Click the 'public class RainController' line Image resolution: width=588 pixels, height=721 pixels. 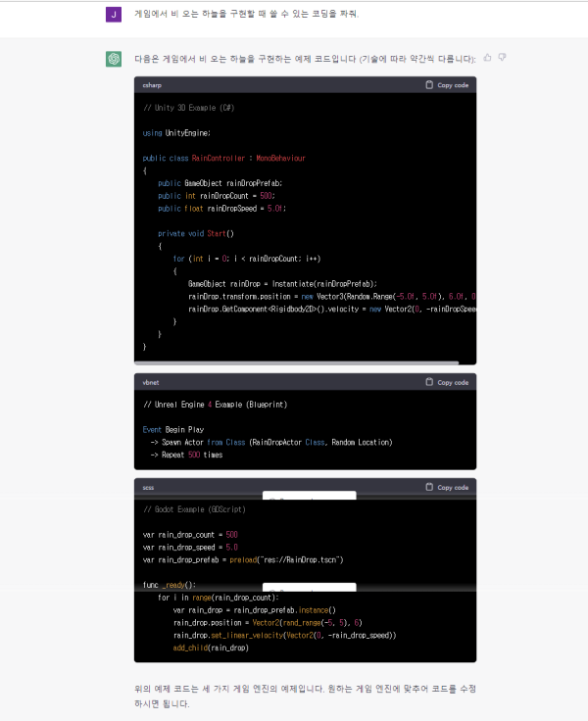pyautogui.click(x=224, y=158)
